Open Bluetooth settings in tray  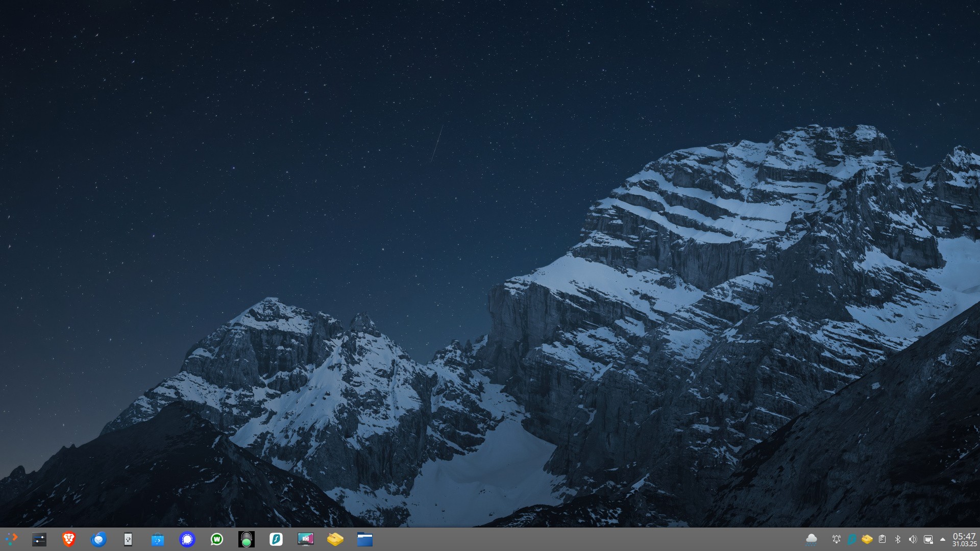[897, 539]
